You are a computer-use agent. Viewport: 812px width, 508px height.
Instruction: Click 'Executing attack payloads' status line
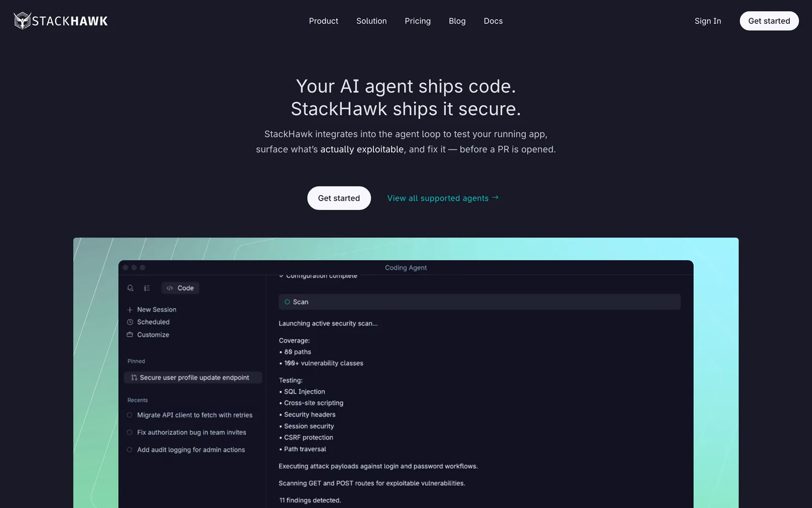pyautogui.click(x=378, y=466)
